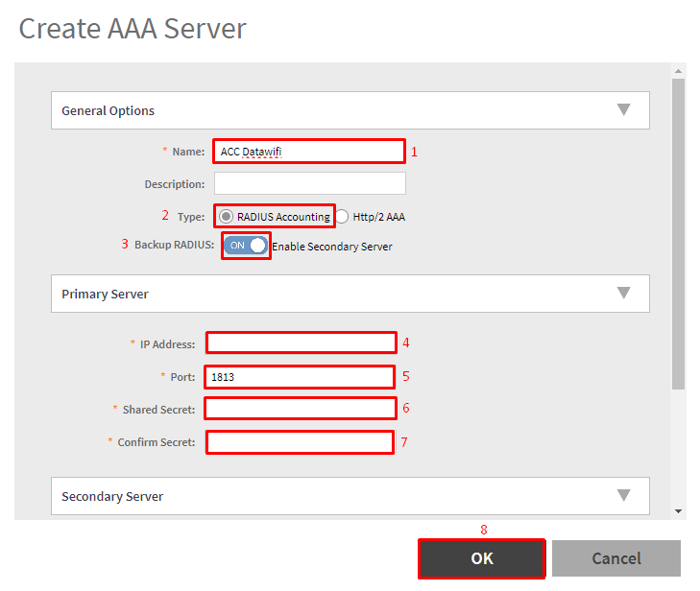Click the Enable Secondary Server label
Viewport: 700px width, 591px height.
click(332, 247)
